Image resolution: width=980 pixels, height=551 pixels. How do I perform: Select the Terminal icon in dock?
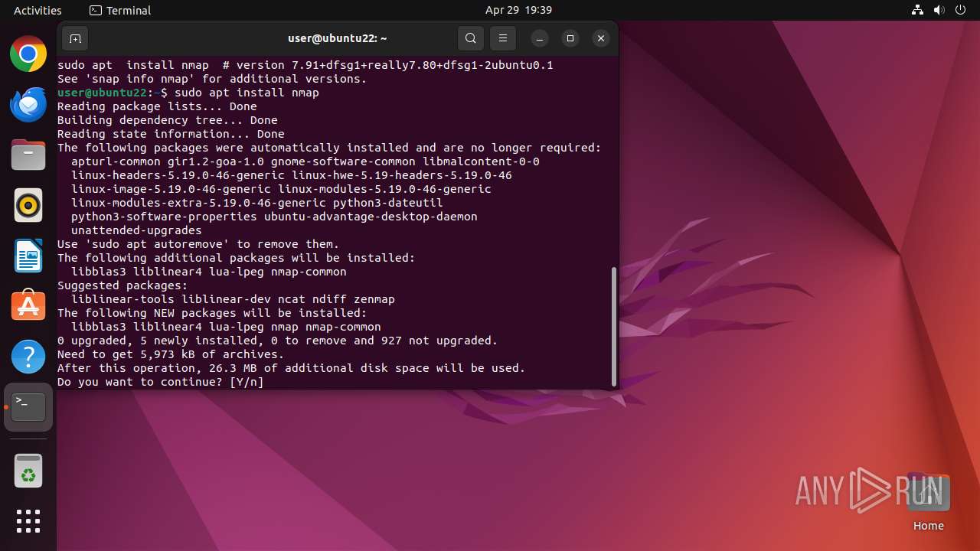(x=28, y=407)
